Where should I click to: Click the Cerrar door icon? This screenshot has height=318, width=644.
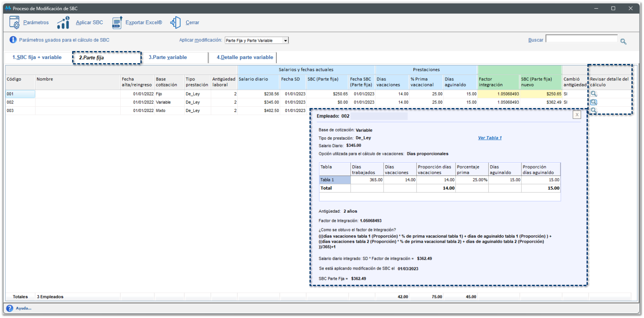176,23
